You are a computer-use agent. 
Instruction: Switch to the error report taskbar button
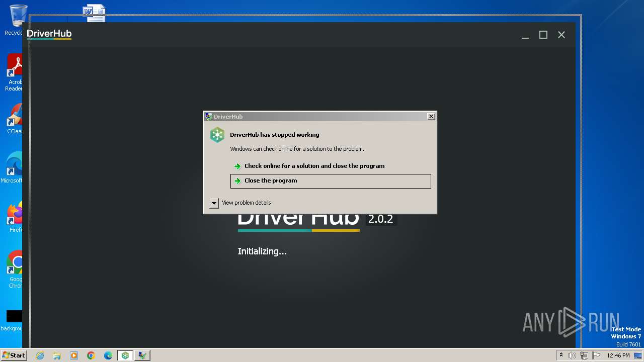[142, 355]
